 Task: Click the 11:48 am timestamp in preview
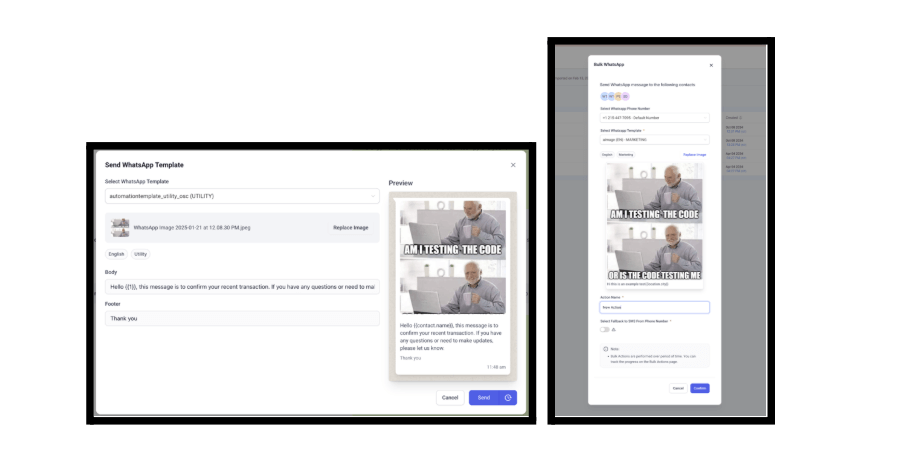pyautogui.click(x=496, y=367)
